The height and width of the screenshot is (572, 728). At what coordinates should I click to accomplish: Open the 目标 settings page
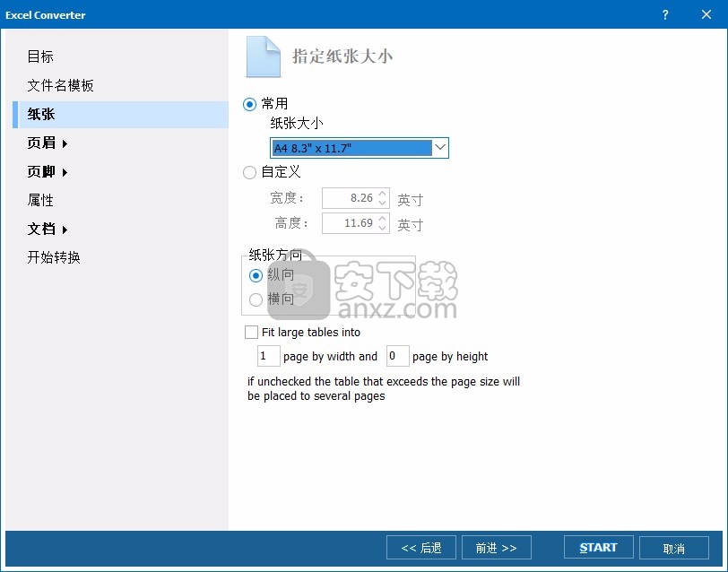point(40,56)
